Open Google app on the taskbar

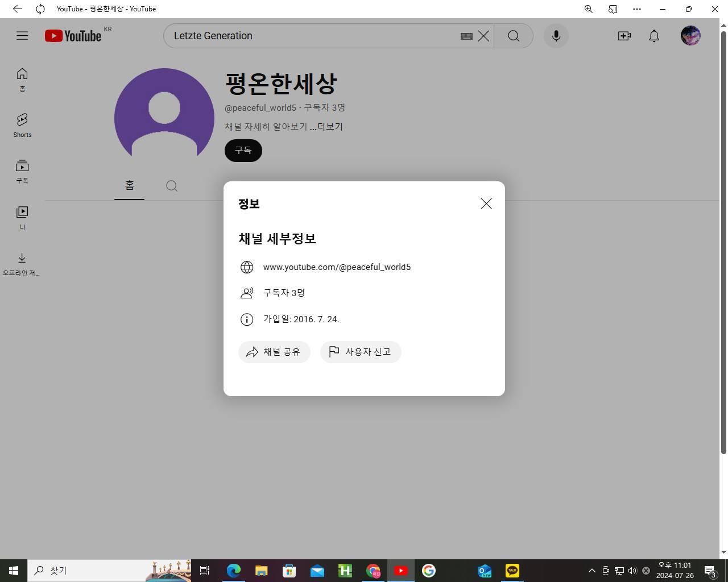[429, 571]
